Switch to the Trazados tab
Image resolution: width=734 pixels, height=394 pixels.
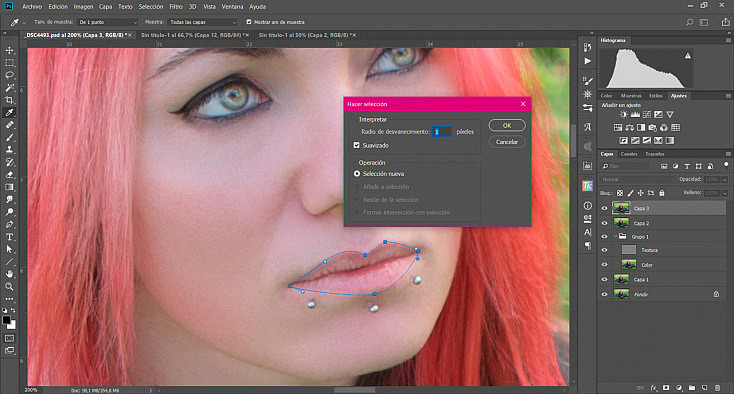point(654,154)
